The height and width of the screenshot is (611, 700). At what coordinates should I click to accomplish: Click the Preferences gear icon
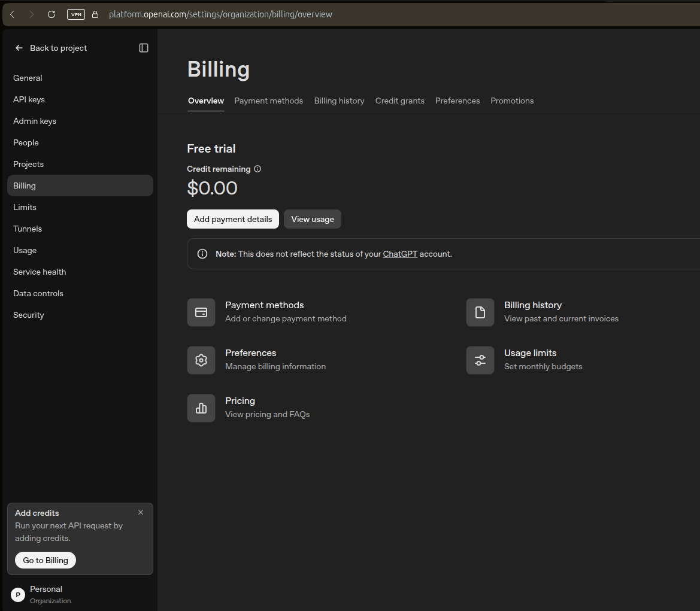(x=201, y=360)
